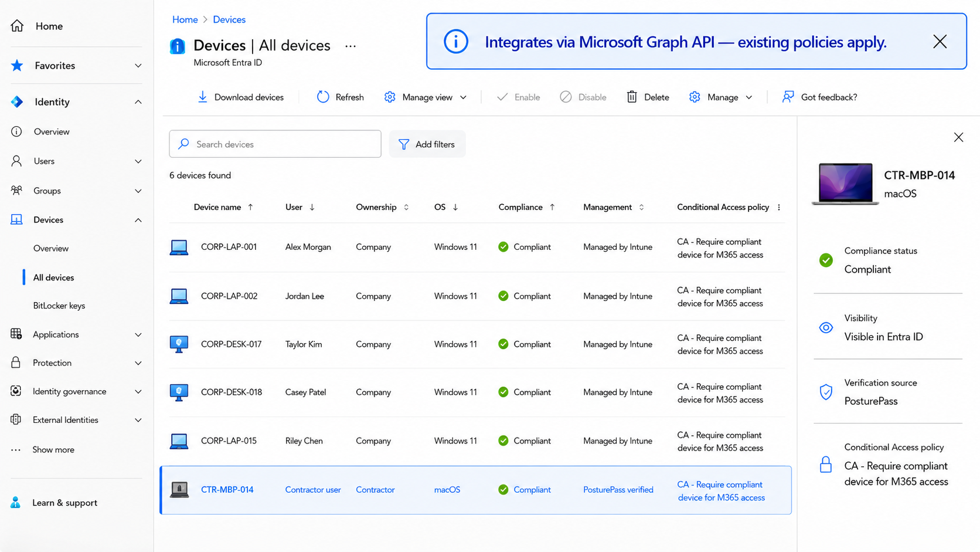
Task: Open the CTR-MBP-014 device link
Action: 227,490
